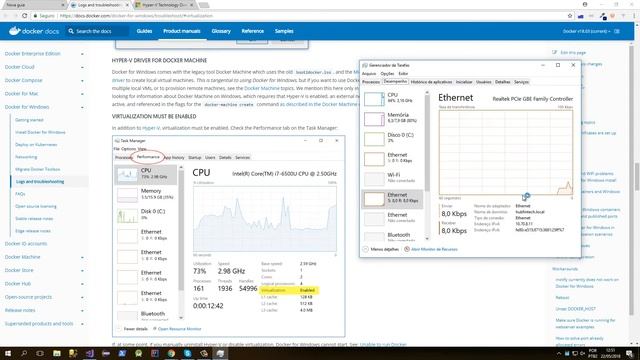Open Visual Studio from the taskbar
Screen dimensions: 640x360
90,353
